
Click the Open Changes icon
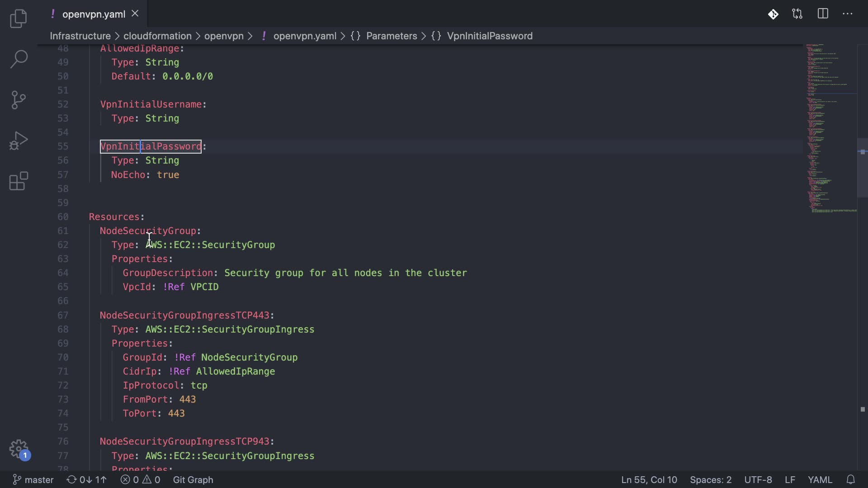click(797, 14)
